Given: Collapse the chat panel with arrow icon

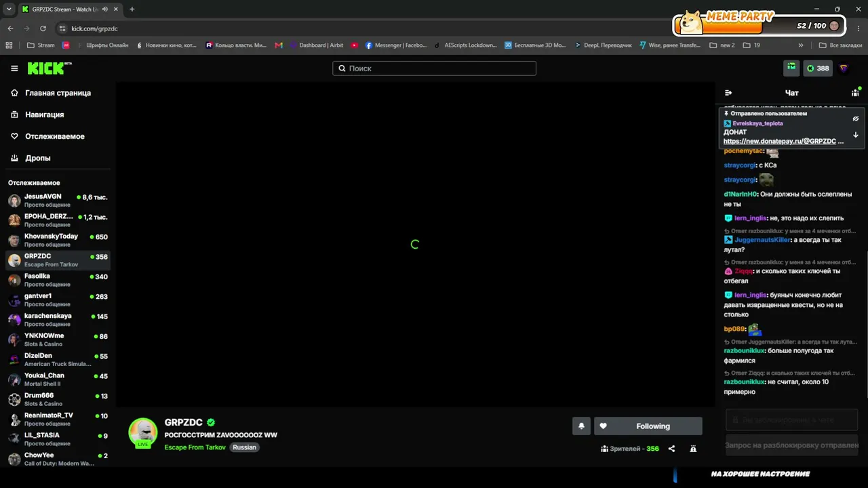Looking at the screenshot, I should pyautogui.click(x=728, y=93).
